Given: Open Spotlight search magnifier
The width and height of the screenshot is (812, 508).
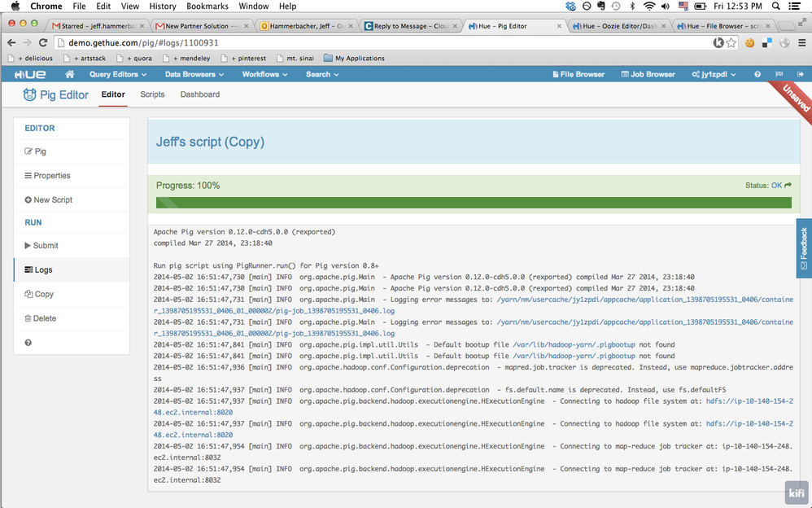Looking at the screenshot, I should click(x=775, y=7).
